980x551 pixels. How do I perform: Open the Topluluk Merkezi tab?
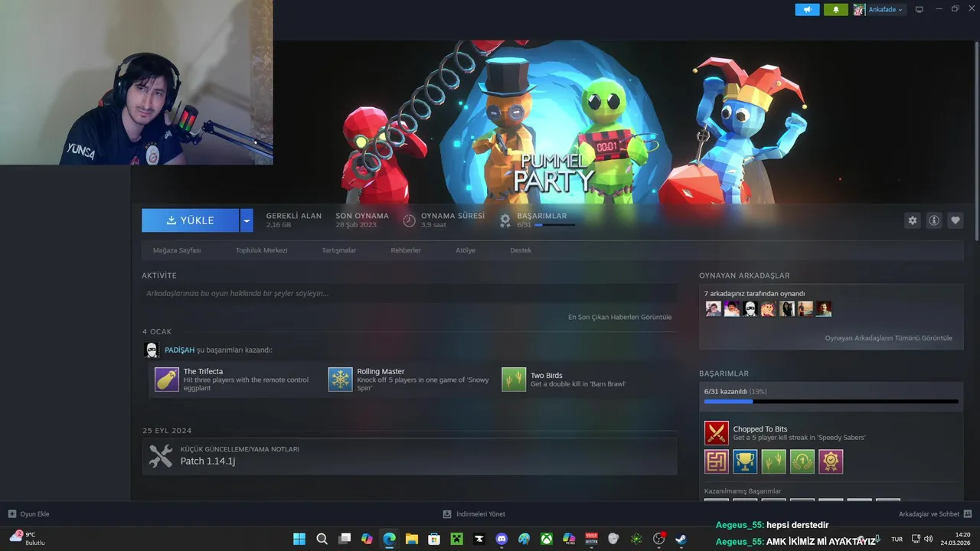pos(261,250)
